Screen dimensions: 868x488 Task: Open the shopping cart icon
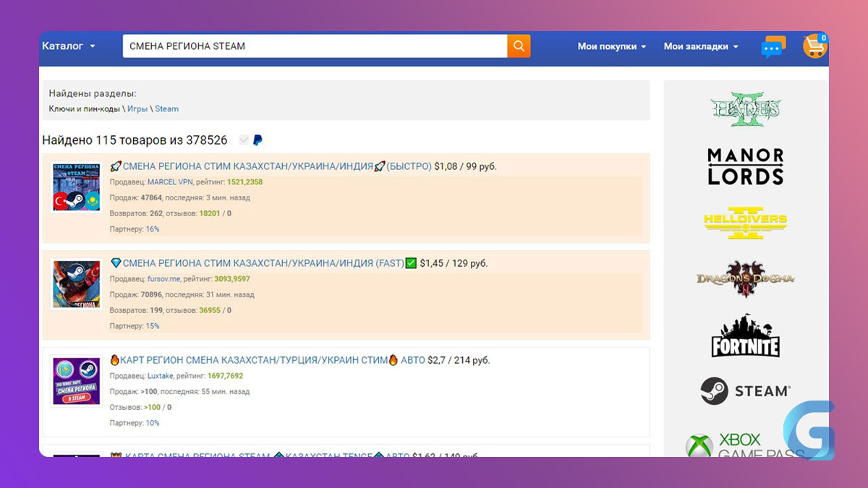815,46
